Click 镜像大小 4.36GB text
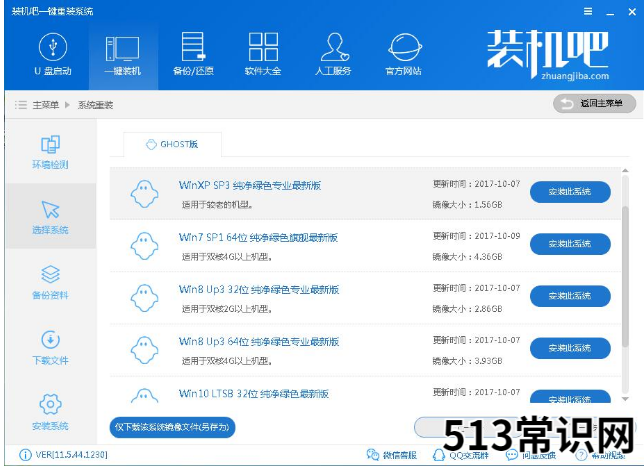Image resolution: width=644 pixels, height=466 pixels. tap(467, 257)
